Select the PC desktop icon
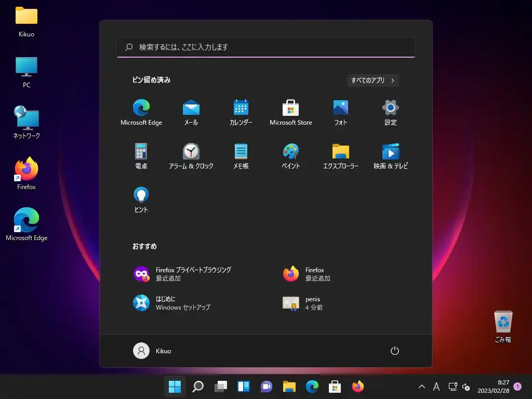532x399 pixels. 26,73
